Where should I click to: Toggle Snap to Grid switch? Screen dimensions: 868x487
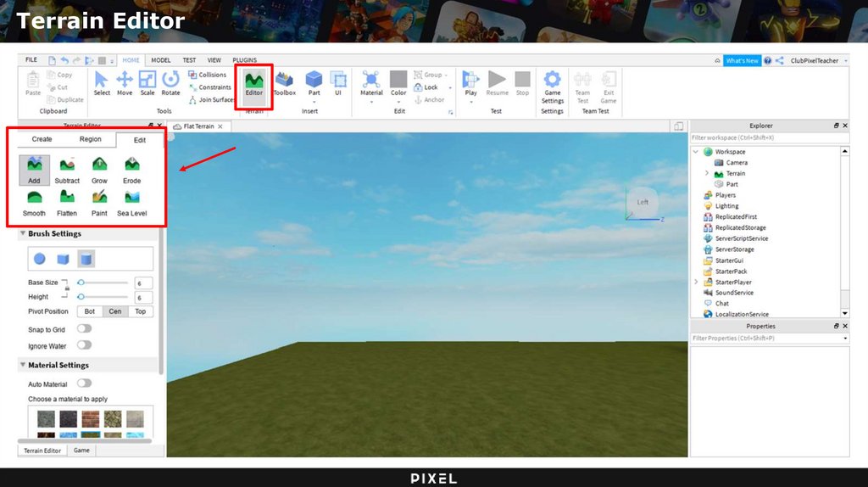click(x=84, y=328)
